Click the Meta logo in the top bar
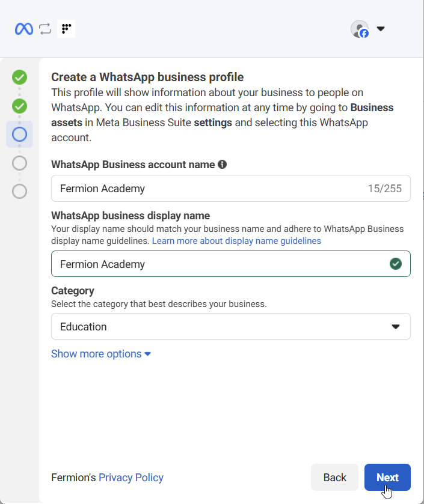The height and width of the screenshot is (504, 424). click(x=23, y=28)
